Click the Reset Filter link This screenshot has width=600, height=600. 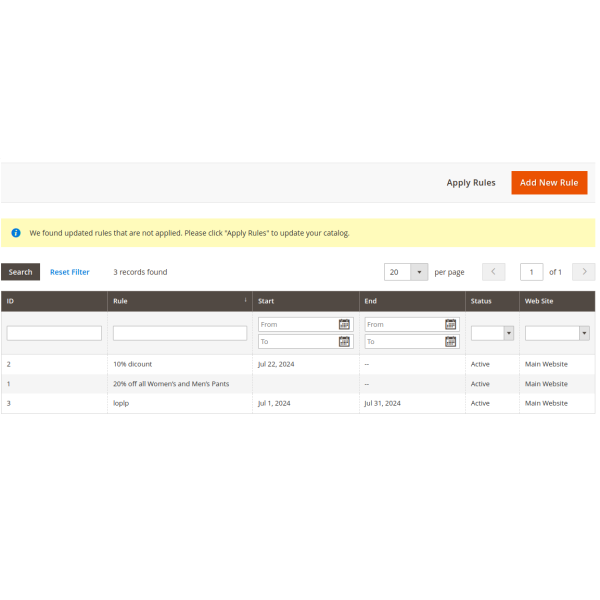70,272
